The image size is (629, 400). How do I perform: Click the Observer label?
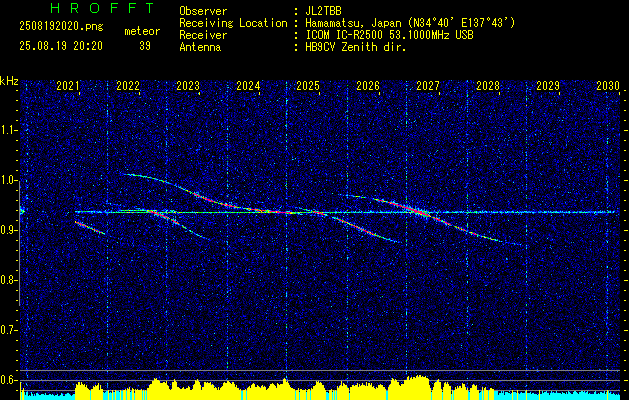pos(203,11)
